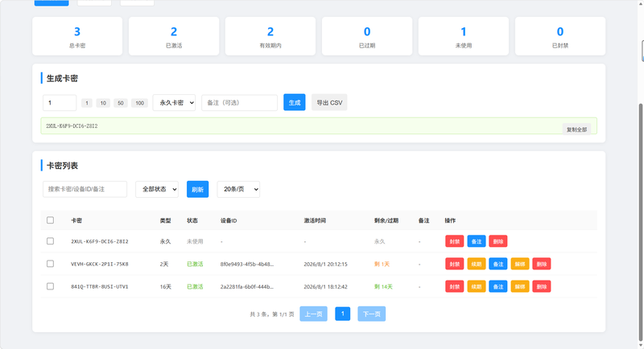Click the 16天 type cell
Image resolution: width=644 pixels, height=349 pixels.
pos(166,286)
